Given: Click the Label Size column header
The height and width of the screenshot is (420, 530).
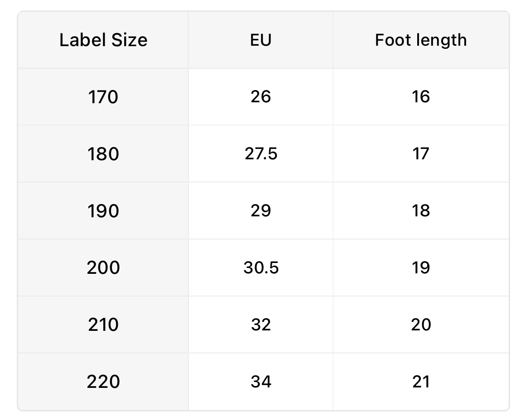Looking at the screenshot, I should tap(103, 40).
